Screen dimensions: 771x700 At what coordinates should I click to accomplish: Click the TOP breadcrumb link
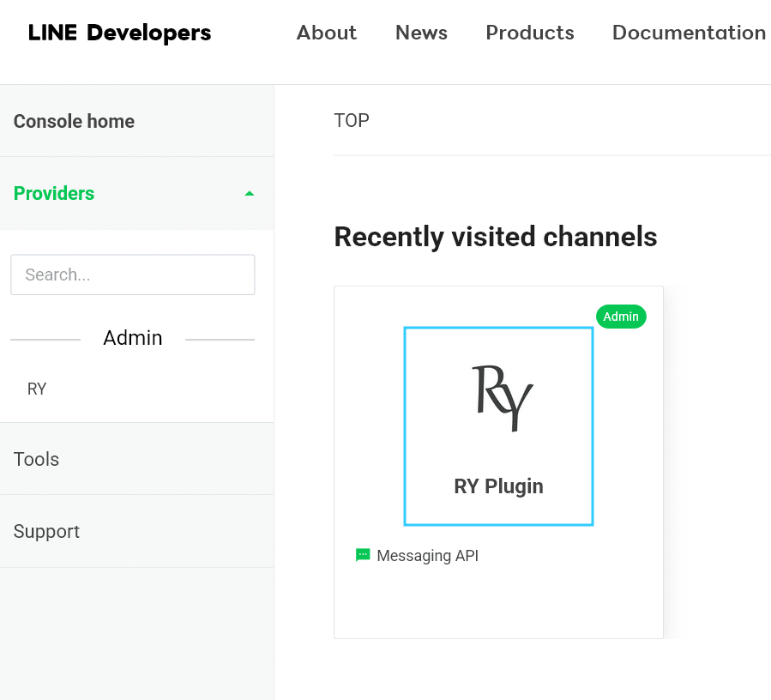point(352,120)
